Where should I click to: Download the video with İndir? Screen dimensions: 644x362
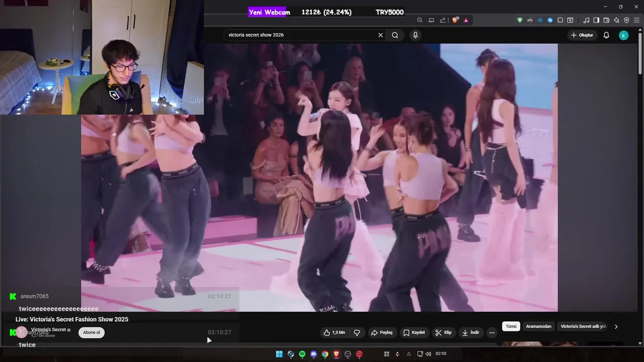(470, 333)
